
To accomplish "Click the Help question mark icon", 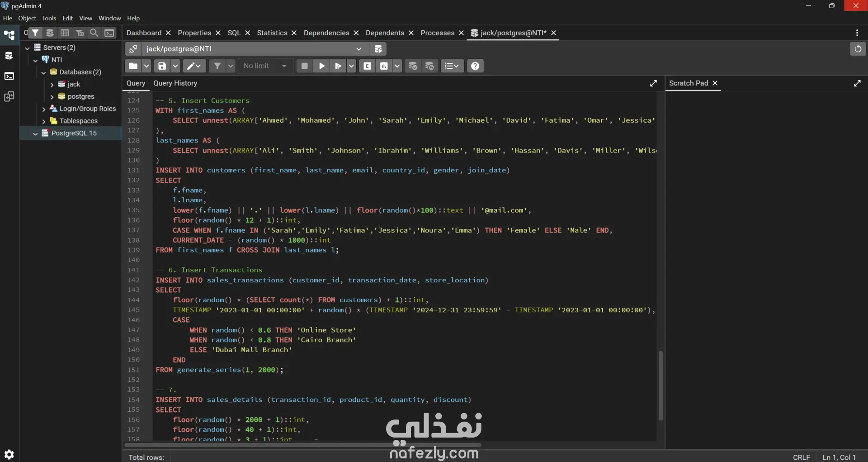I will click(x=475, y=66).
